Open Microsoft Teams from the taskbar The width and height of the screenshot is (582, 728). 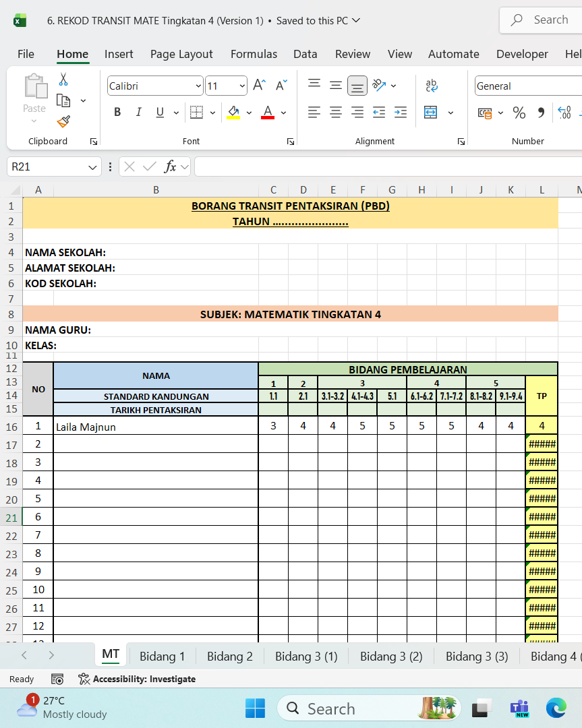click(519, 708)
